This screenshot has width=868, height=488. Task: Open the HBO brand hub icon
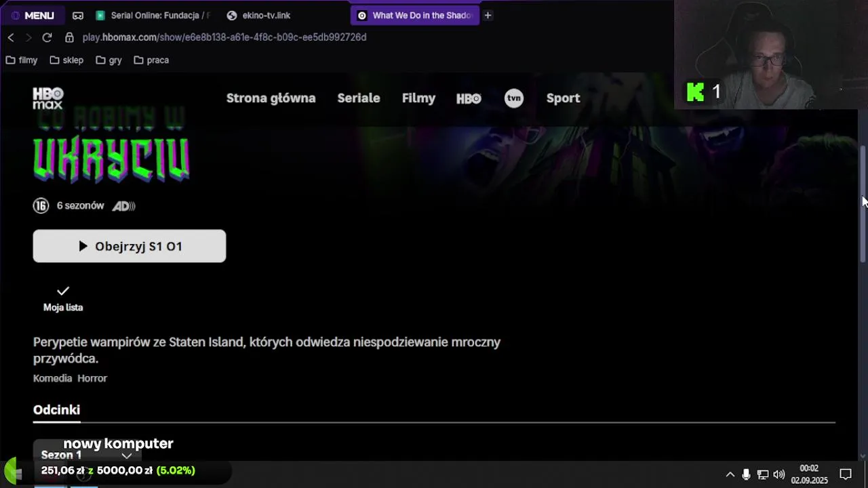(469, 98)
